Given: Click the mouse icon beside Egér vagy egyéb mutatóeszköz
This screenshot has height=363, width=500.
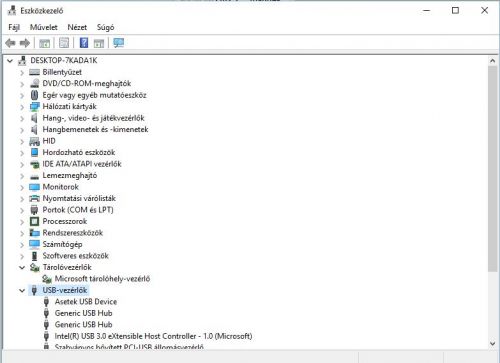Looking at the screenshot, I should (34, 95).
